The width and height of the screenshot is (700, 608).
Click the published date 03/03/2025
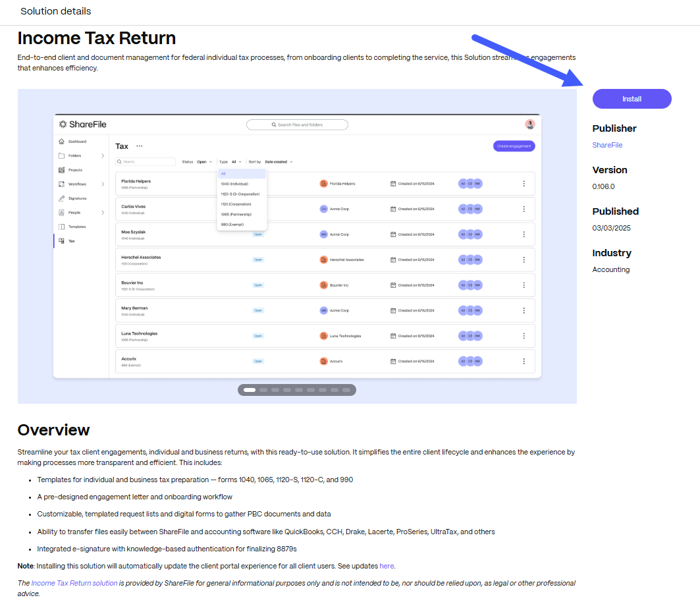pos(611,229)
